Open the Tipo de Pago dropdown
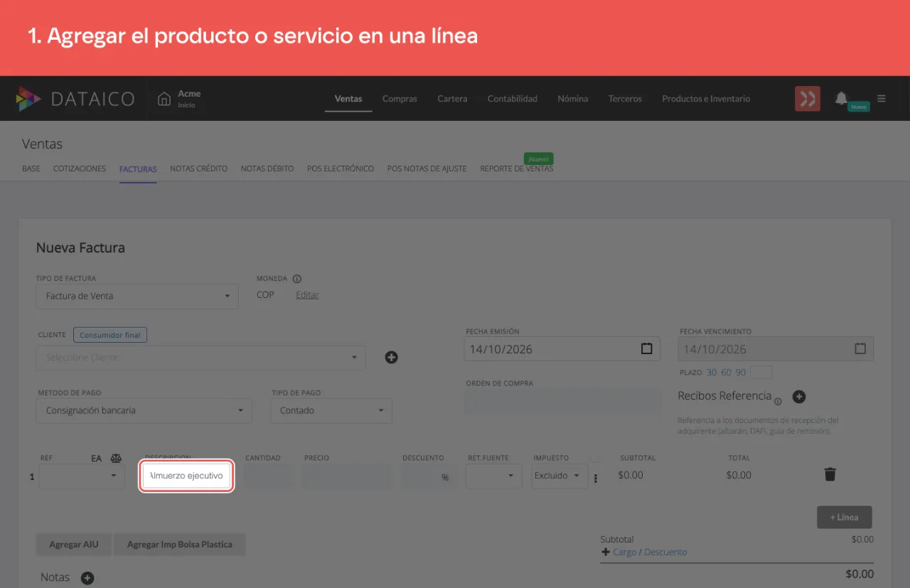The width and height of the screenshot is (910, 588). click(x=331, y=410)
